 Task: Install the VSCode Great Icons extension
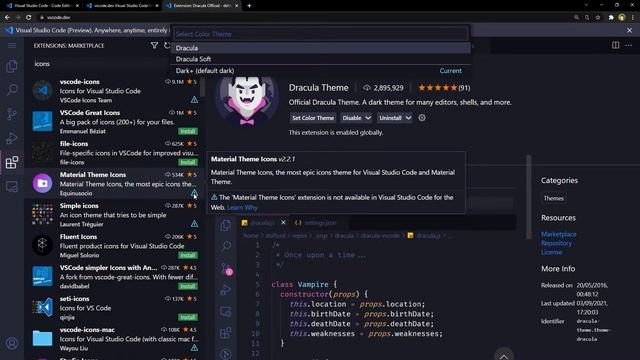coord(188,131)
